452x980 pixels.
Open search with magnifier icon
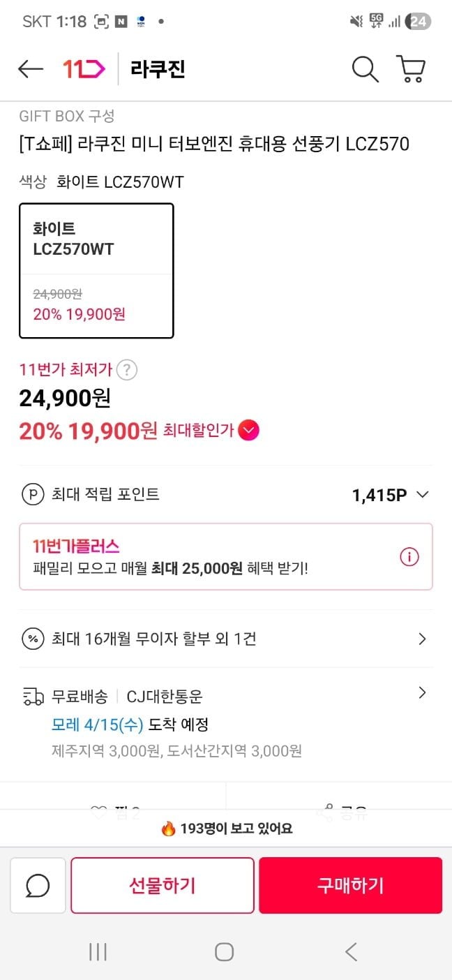click(364, 68)
